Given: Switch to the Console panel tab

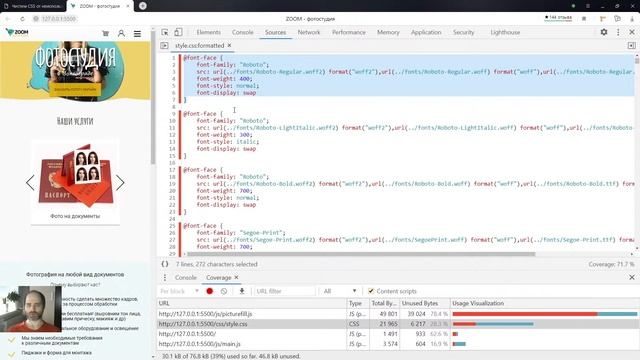Looking at the screenshot, I should (242, 32).
